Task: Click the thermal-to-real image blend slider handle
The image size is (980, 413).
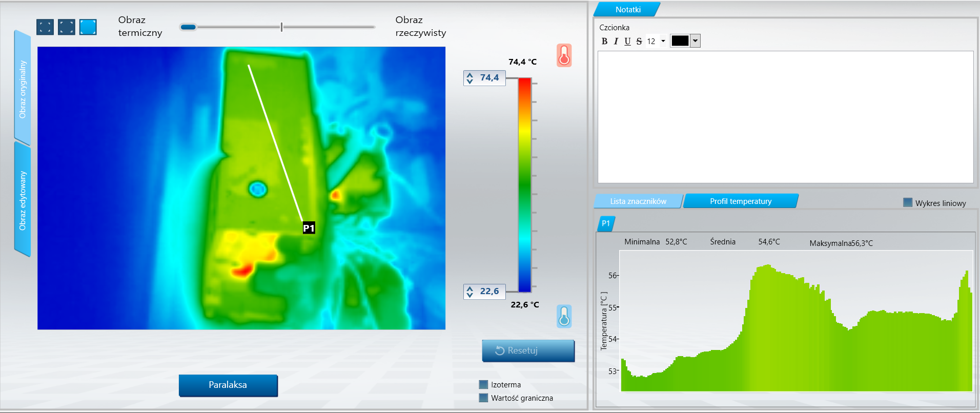Action: (188, 27)
